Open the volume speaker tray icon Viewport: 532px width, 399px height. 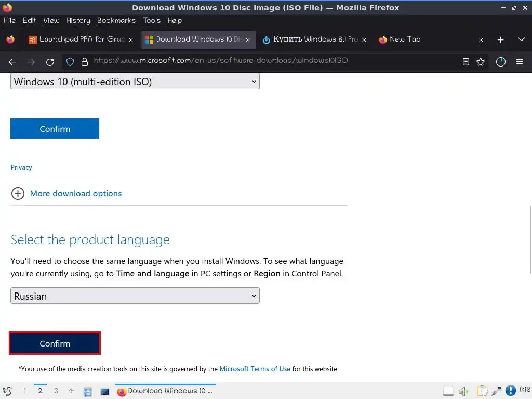pyautogui.click(x=463, y=392)
